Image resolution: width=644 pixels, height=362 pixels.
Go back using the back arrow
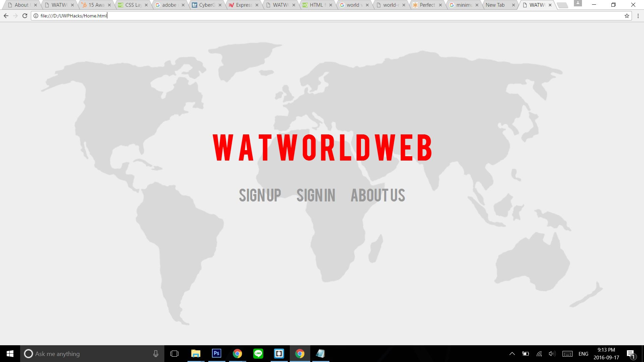pos(6,16)
